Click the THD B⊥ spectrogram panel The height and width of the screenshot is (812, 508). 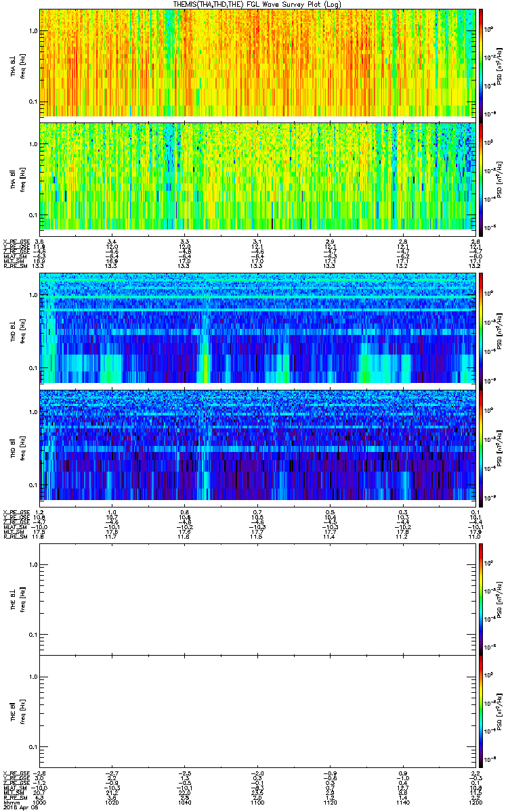click(257, 328)
